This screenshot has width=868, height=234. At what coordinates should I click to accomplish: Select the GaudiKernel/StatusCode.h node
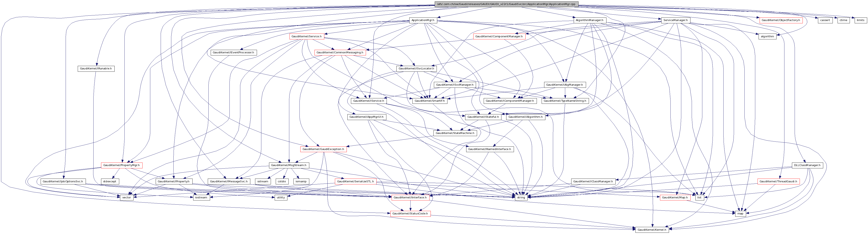410,213
